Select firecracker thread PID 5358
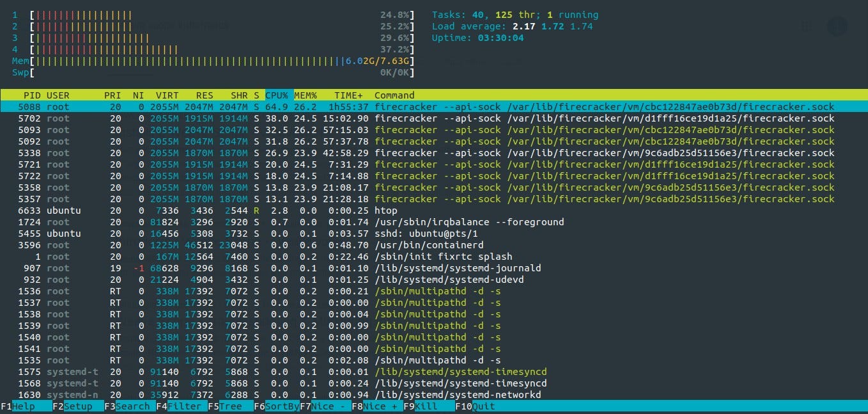 point(434,187)
